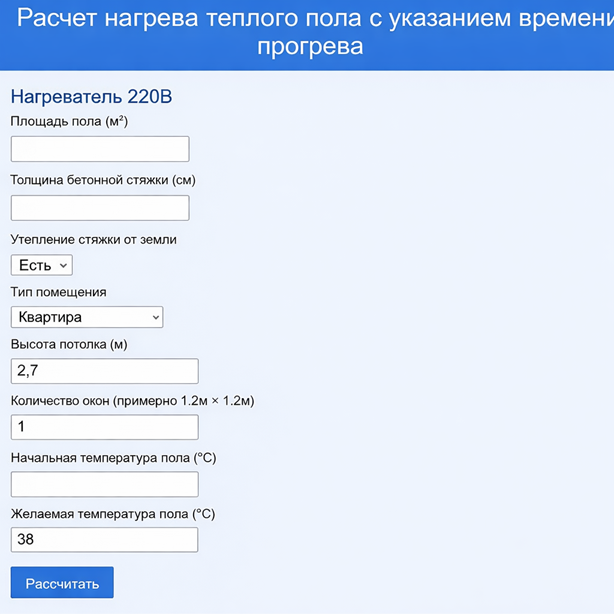Screen dimensions: 614x614
Task: Click the Тип помещения label
Action: 58,292
